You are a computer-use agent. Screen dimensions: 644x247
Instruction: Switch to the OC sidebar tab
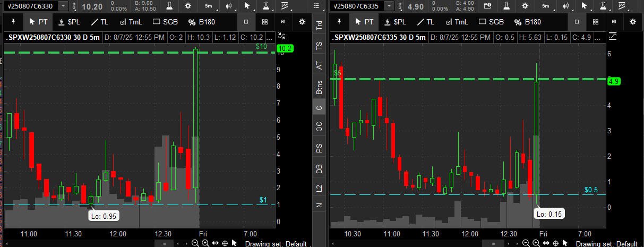click(x=319, y=127)
